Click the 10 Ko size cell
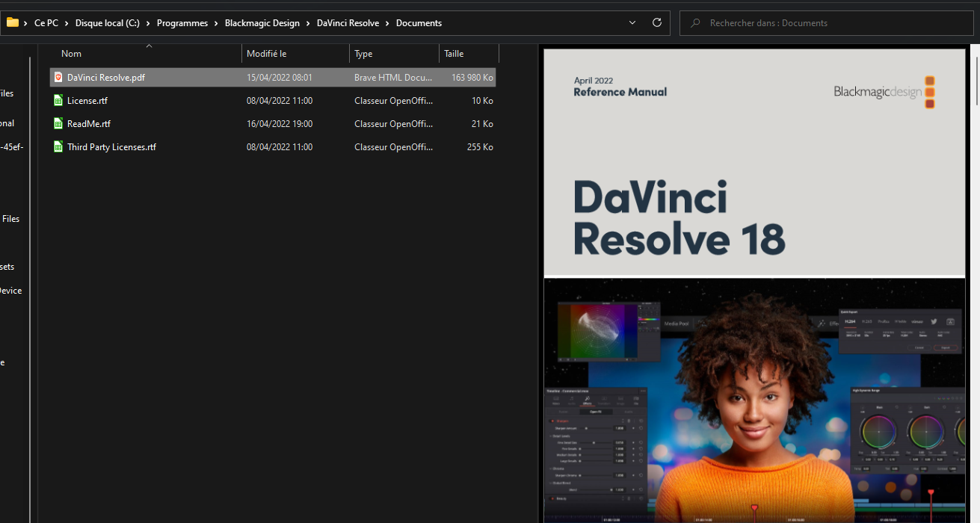 [x=482, y=101]
